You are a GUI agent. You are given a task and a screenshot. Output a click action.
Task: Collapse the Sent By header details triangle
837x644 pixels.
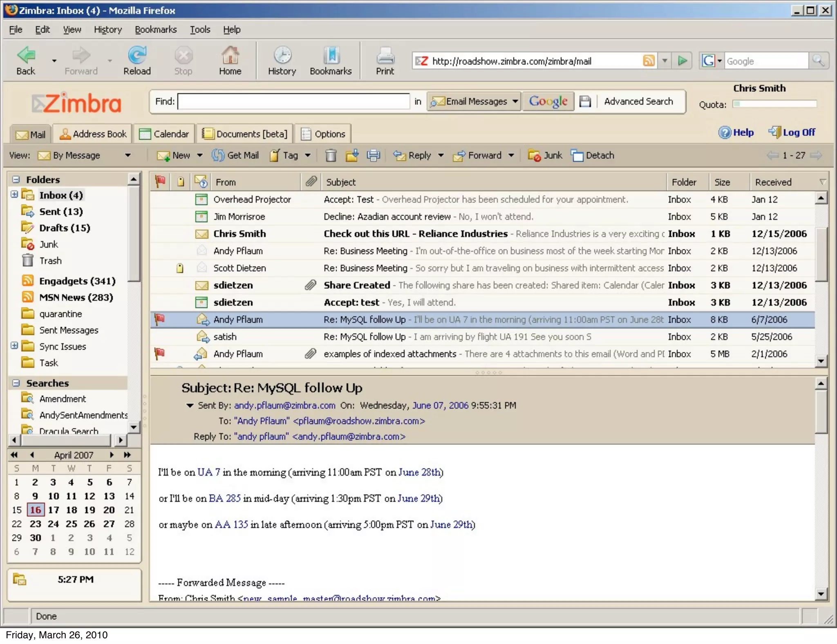(x=190, y=405)
